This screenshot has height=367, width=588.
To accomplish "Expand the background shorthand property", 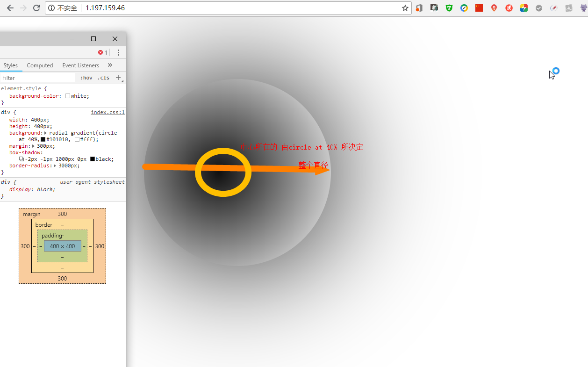I will [46, 133].
